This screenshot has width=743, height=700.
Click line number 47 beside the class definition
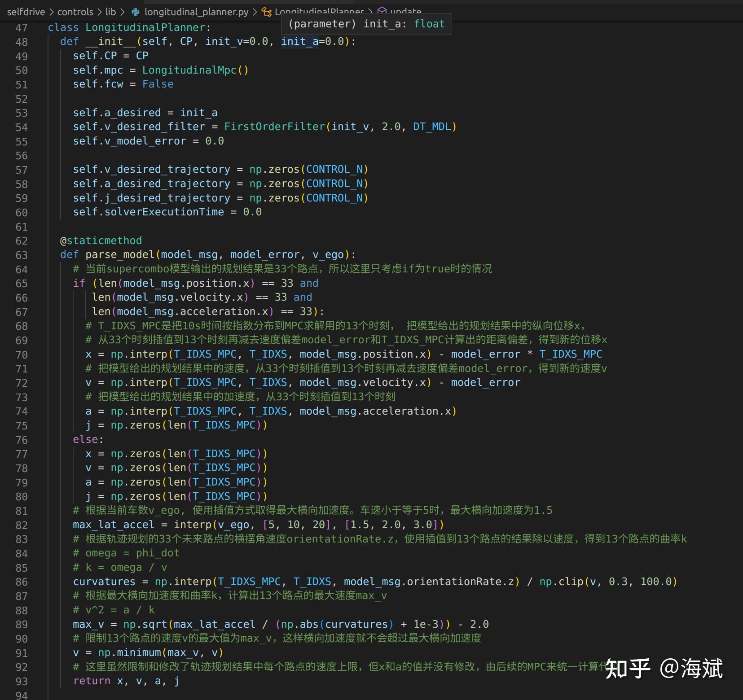pos(21,27)
